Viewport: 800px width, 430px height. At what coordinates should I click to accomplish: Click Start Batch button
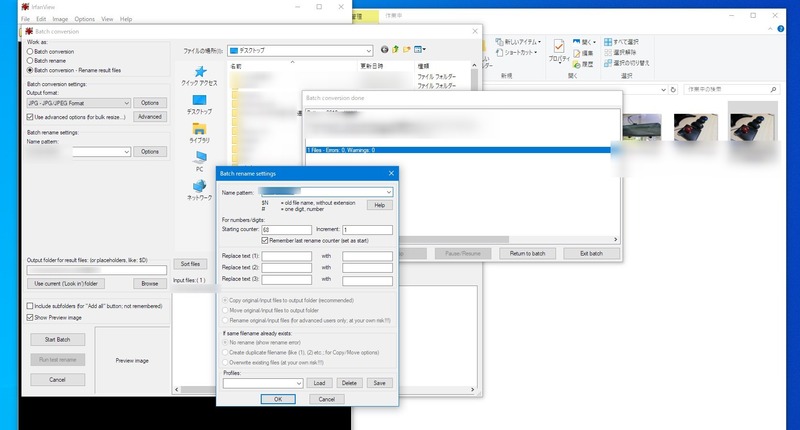coord(58,340)
